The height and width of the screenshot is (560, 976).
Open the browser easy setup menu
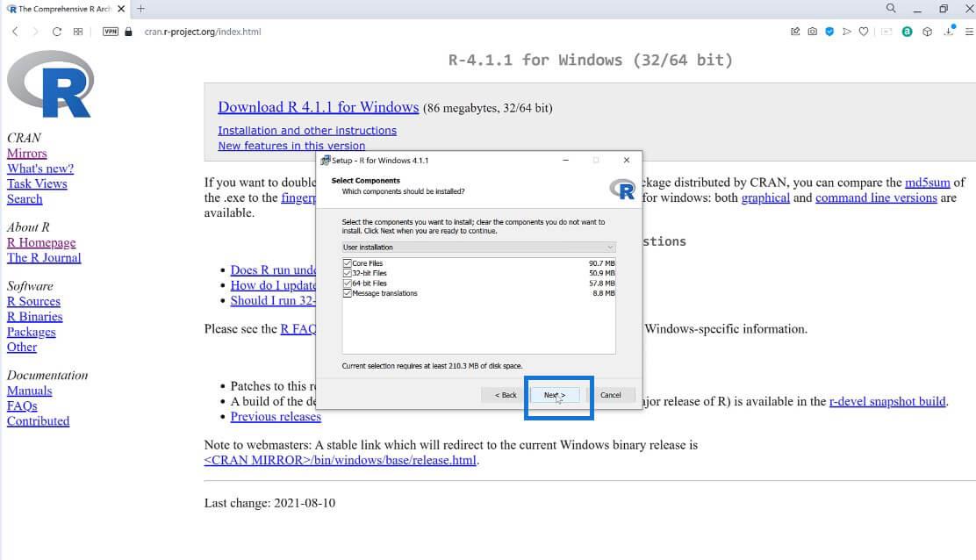tap(968, 31)
